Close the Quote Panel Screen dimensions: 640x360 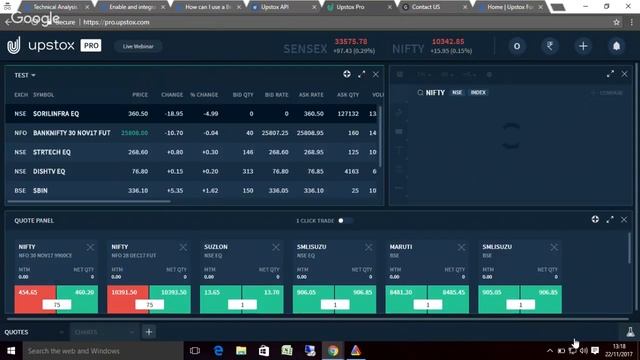[x=624, y=220]
